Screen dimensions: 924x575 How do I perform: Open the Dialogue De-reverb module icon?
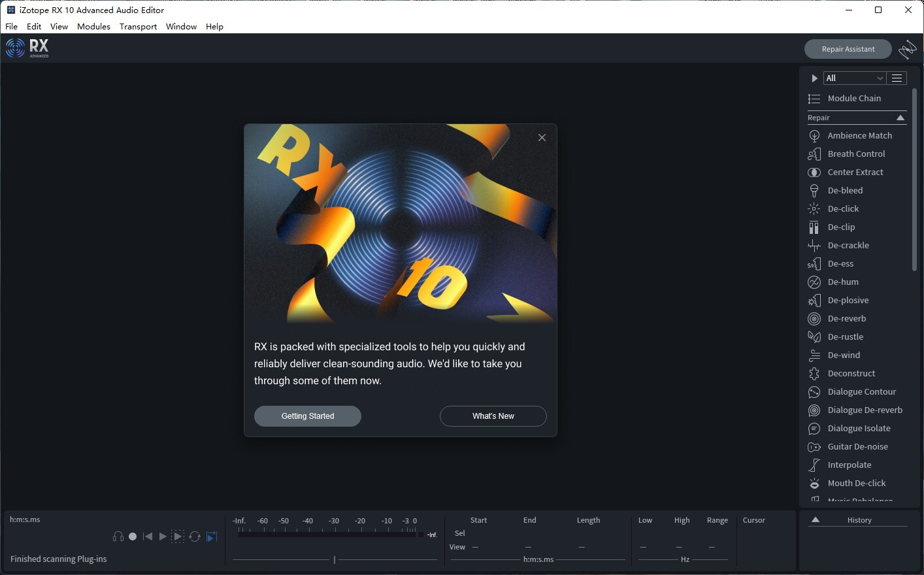(x=814, y=410)
